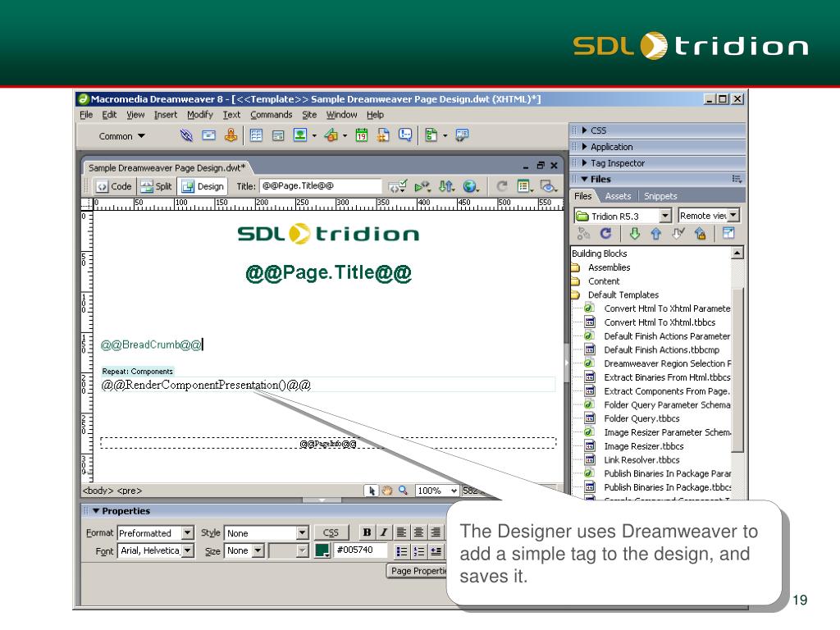Open the Modify menu
This screenshot has height=630, width=840.
[x=200, y=115]
